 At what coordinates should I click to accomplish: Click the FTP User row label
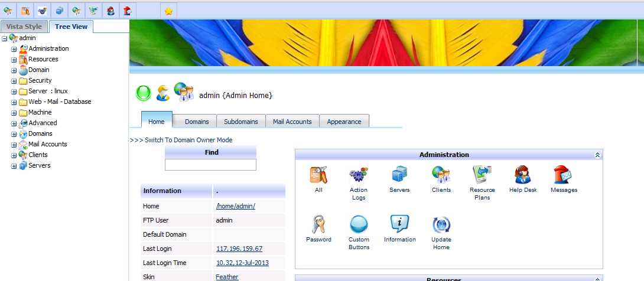[x=155, y=220]
